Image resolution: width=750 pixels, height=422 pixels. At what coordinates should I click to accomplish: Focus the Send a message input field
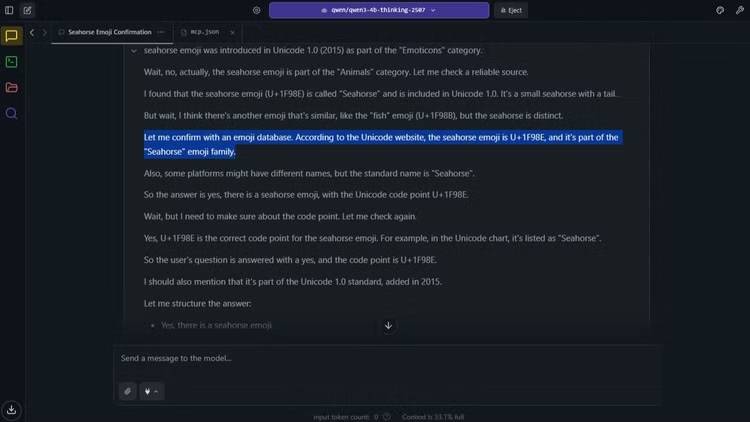(385, 358)
